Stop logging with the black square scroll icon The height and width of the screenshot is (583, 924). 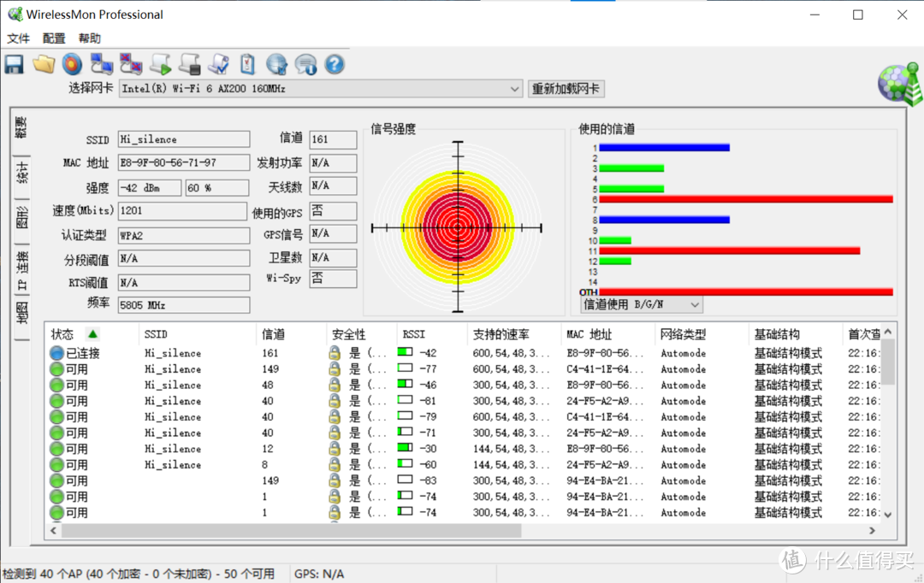click(190, 64)
